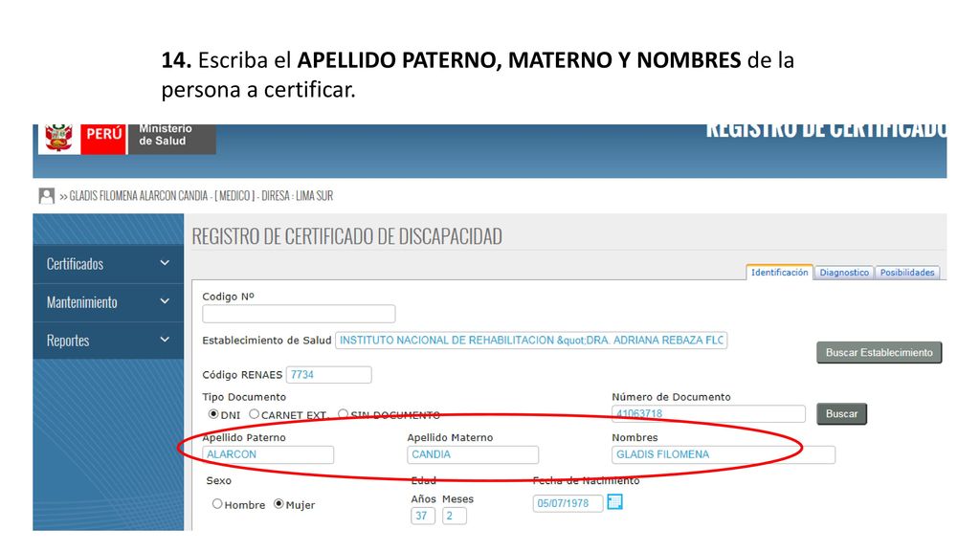Click the Apellido Materno field with CANDIA

point(473,454)
